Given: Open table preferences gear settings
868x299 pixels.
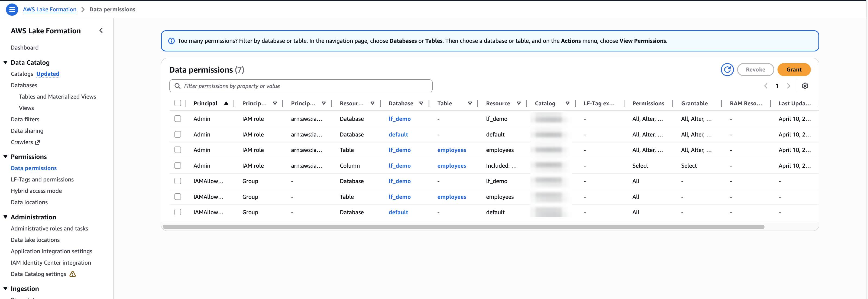Looking at the screenshot, I should 805,86.
